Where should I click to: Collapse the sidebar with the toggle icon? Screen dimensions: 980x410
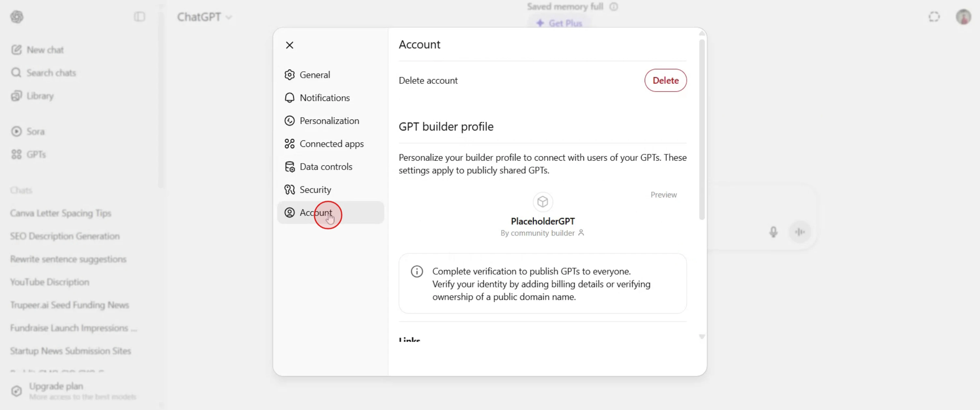pyautogui.click(x=139, y=17)
